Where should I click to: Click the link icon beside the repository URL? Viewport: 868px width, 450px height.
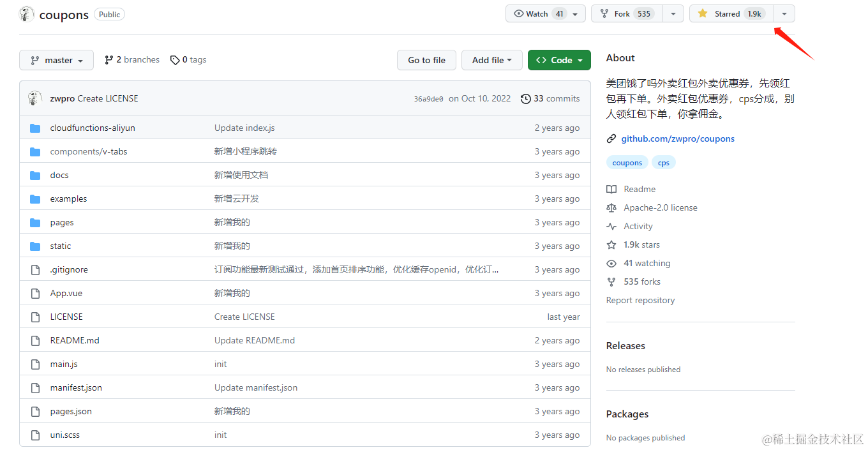tap(611, 139)
